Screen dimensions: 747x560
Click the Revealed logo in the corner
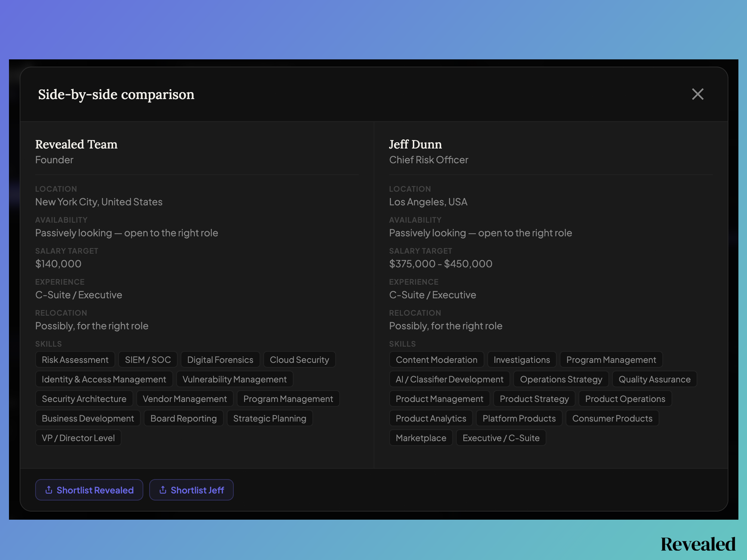pyautogui.click(x=698, y=544)
